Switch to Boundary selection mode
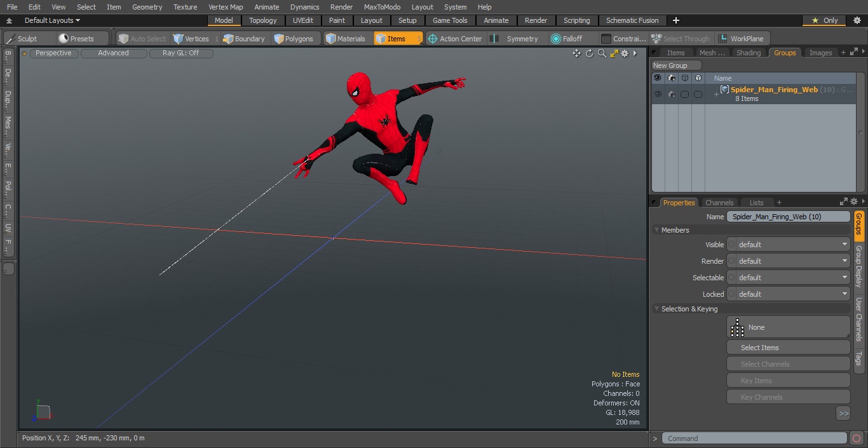 [244, 39]
